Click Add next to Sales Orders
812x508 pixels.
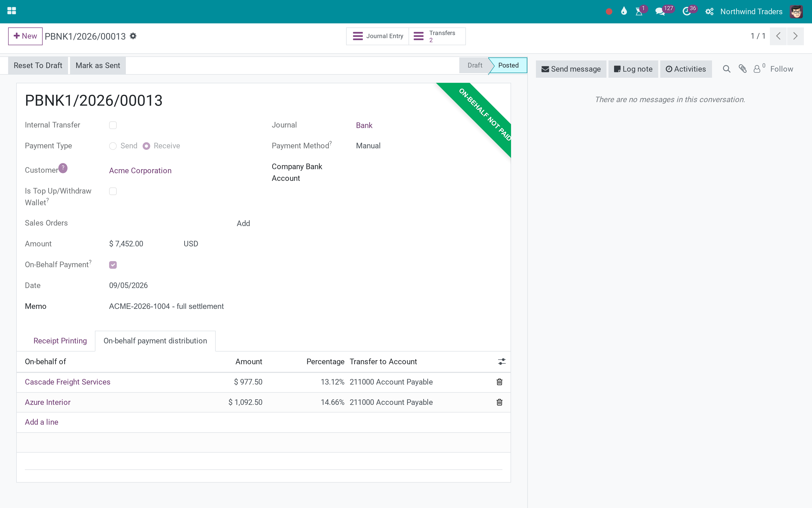point(243,224)
